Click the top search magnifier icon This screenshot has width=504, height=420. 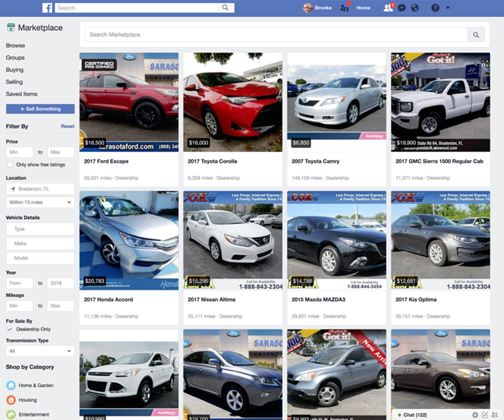pyautogui.click(x=225, y=8)
